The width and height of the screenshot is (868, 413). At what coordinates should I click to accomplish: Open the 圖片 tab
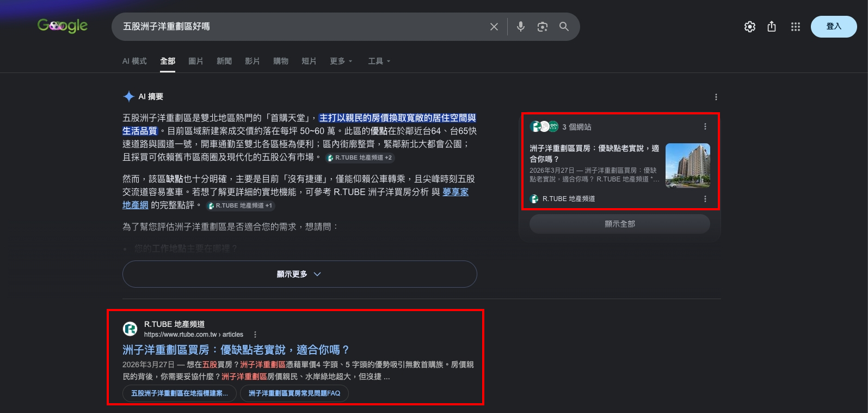(x=196, y=61)
